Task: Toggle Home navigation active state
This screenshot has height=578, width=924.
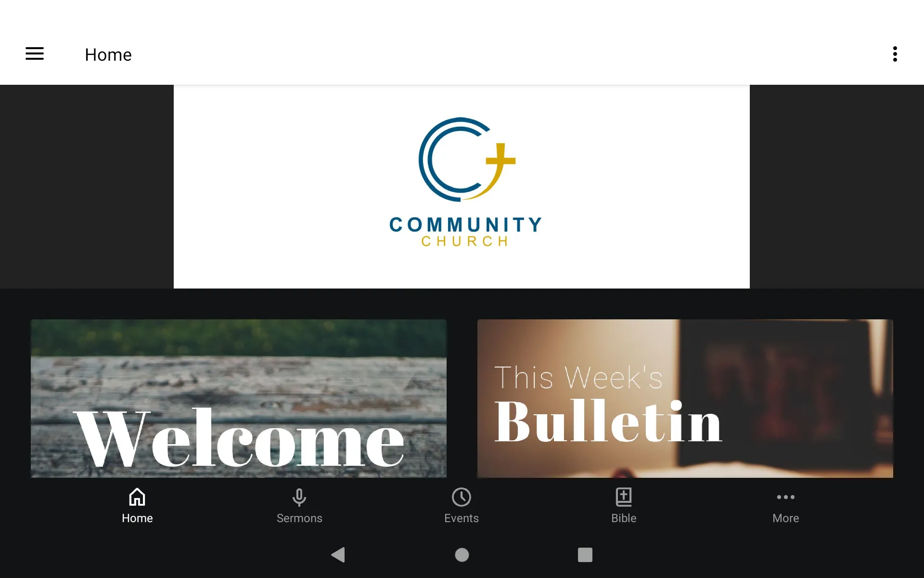Action: pyautogui.click(x=136, y=505)
